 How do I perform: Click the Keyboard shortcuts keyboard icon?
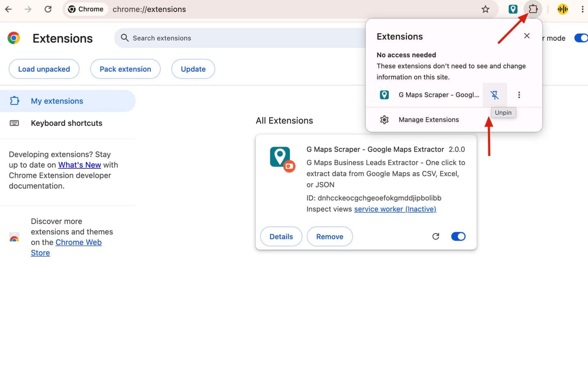(14, 123)
